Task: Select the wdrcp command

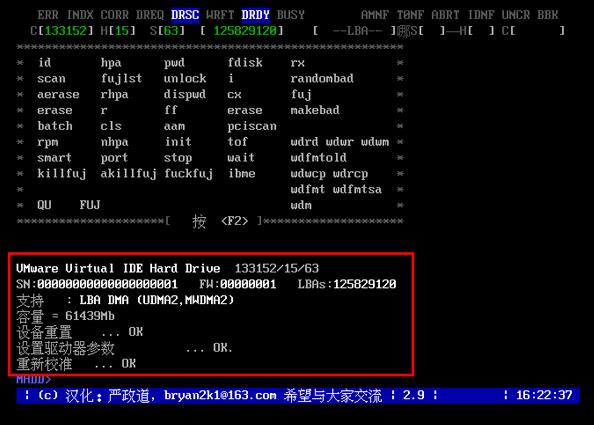Action: [350, 174]
